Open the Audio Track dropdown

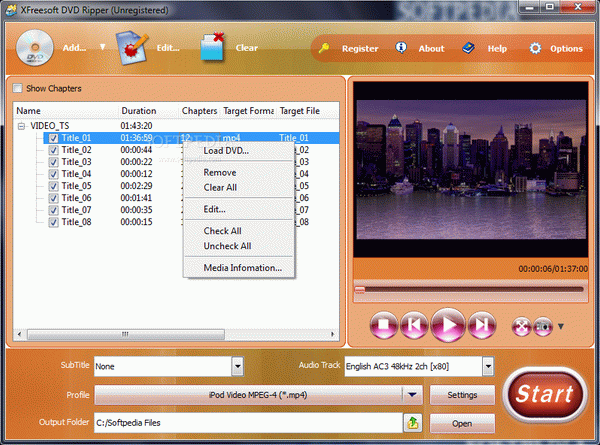pyautogui.click(x=488, y=367)
